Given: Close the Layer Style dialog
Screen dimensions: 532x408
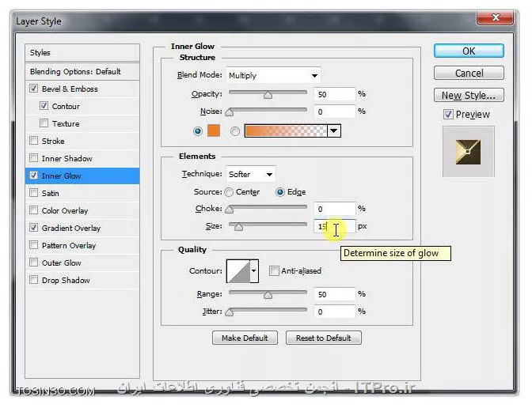Looking at the screenshot, I should (x=496, y=17).
